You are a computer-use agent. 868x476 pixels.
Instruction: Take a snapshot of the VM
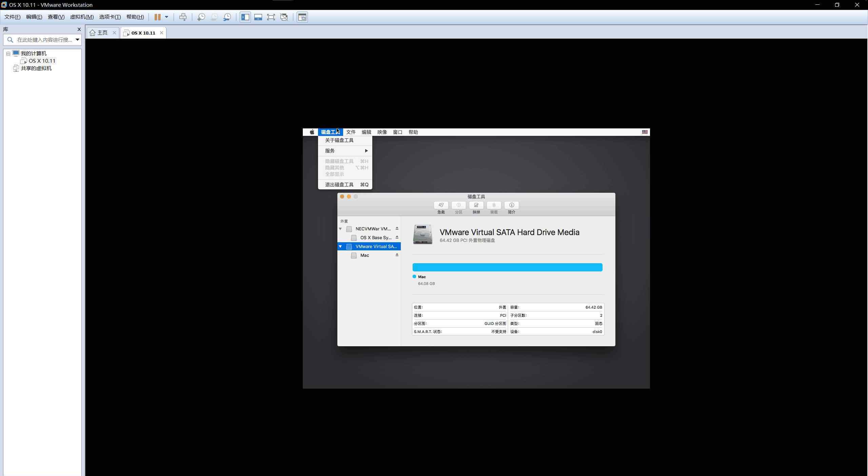(x=201, y=17)
